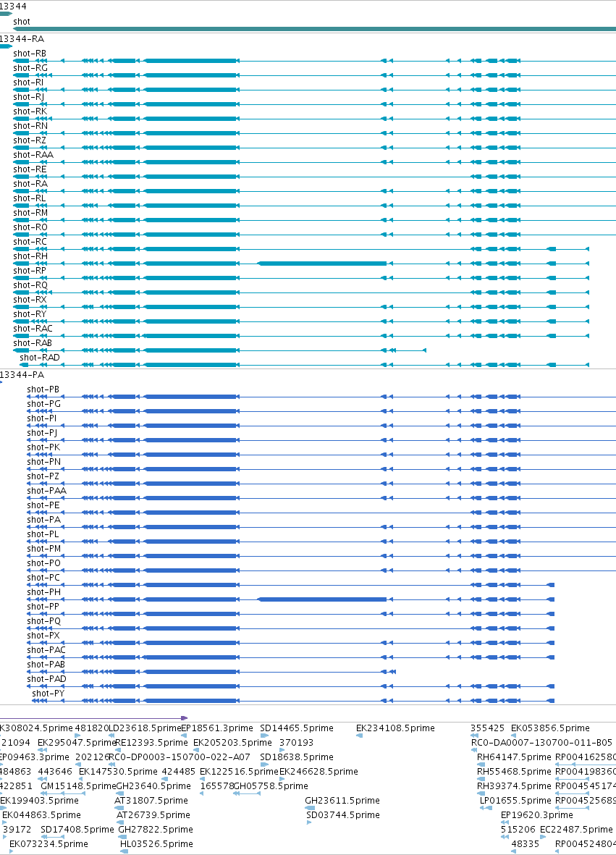616x855 pixels.
Task: Select EST RH64147.5prime
Action: (x=514, y=757)
